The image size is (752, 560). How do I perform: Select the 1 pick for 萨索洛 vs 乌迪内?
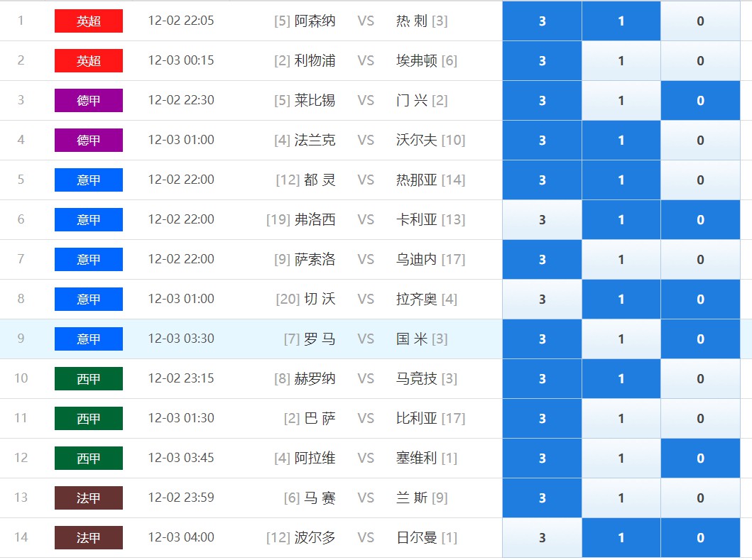coord(621,259)
